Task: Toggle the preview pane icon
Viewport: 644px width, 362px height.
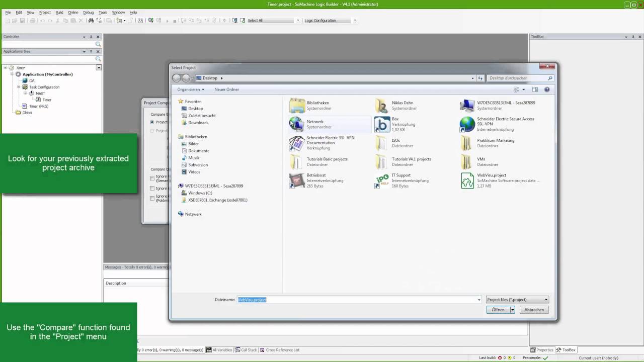Action: (x=535, y=89)
